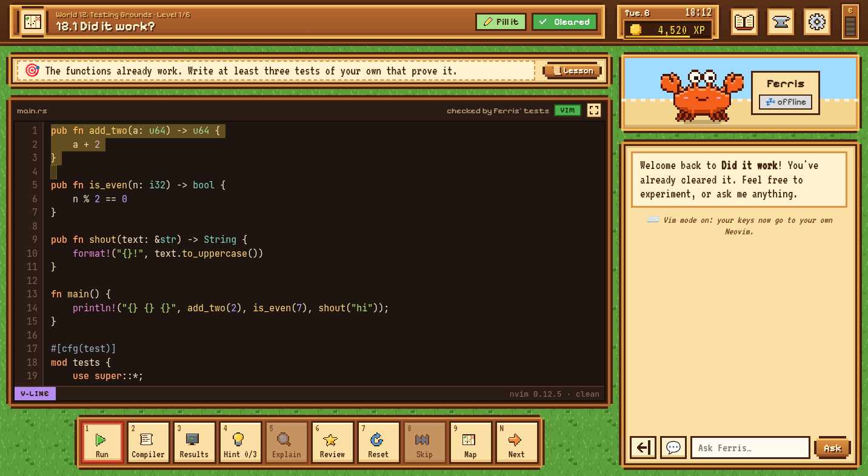This screenshot has width=868, height=476.
Task: Send the question with the Ask button
Action: click(x=833, y=448)
